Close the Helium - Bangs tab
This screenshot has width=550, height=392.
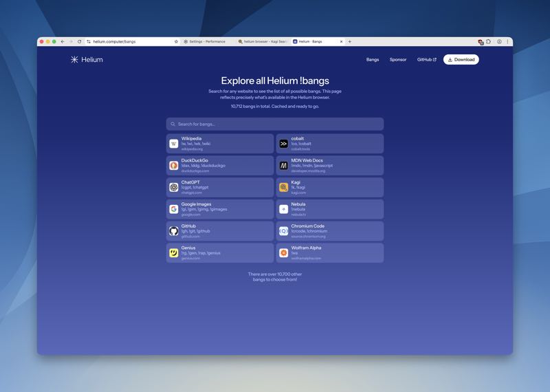point(341,41)
